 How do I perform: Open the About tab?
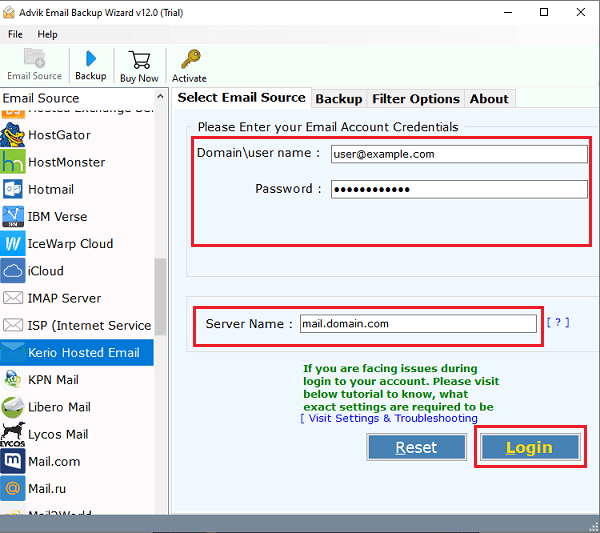tap(489, 99)
